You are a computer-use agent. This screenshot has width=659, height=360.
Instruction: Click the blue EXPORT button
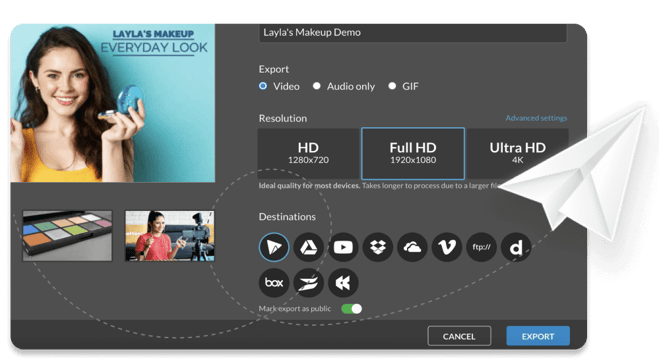point(538,336)
